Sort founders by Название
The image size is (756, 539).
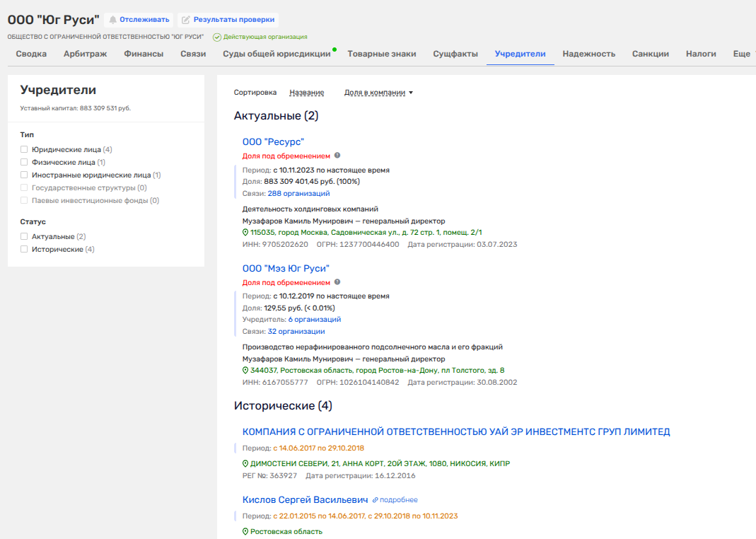307,93
